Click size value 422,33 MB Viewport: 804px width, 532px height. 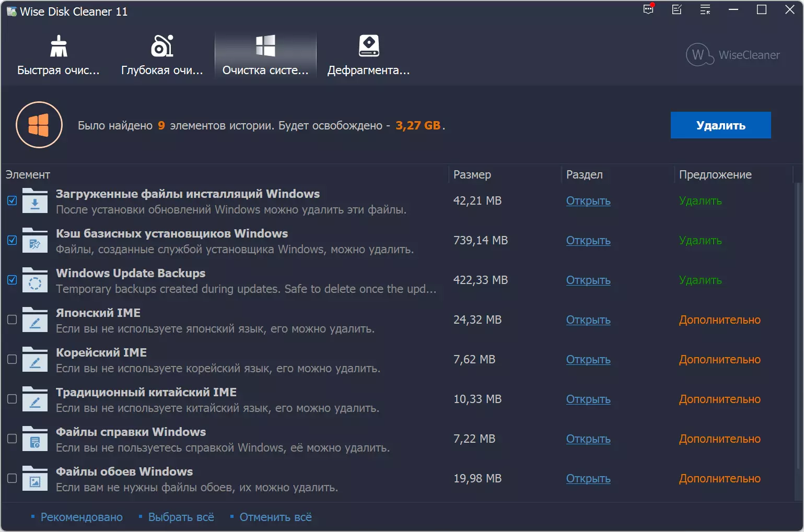pos(481,280)
